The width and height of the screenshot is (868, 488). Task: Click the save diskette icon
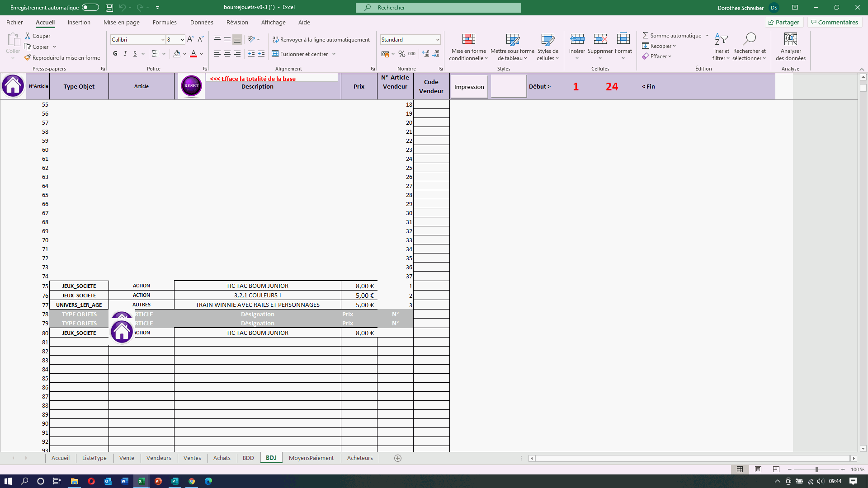(109, 8)
